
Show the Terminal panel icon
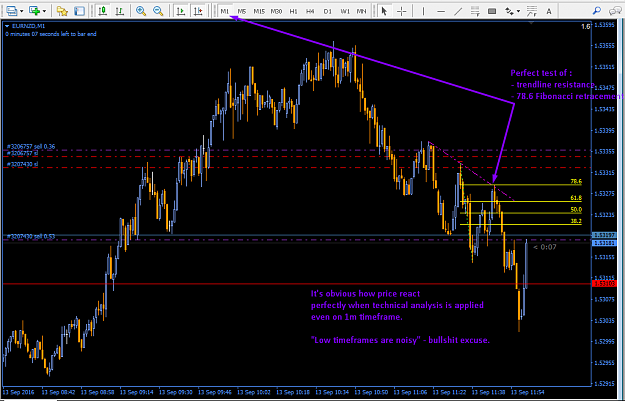pyautogui.click(x=79, y=11)
